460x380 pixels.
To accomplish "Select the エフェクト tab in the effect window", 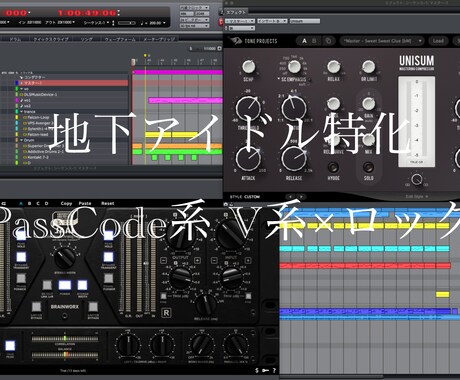I will pos(236,12).
